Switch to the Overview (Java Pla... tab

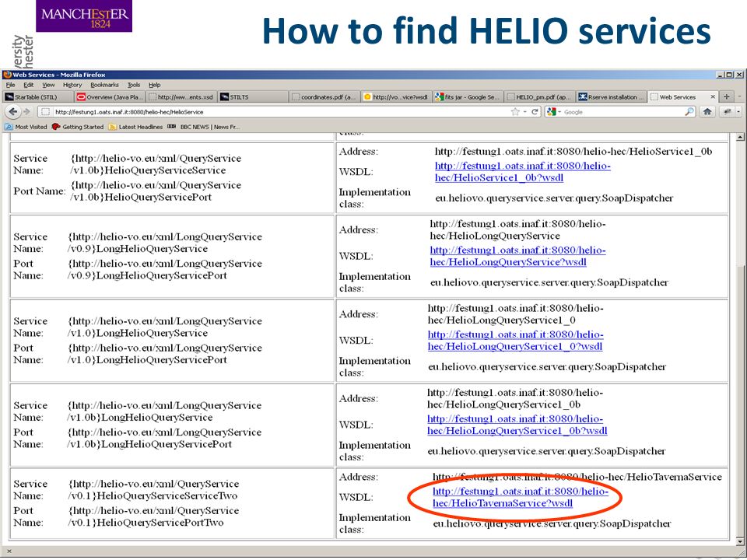coord(110,96)
